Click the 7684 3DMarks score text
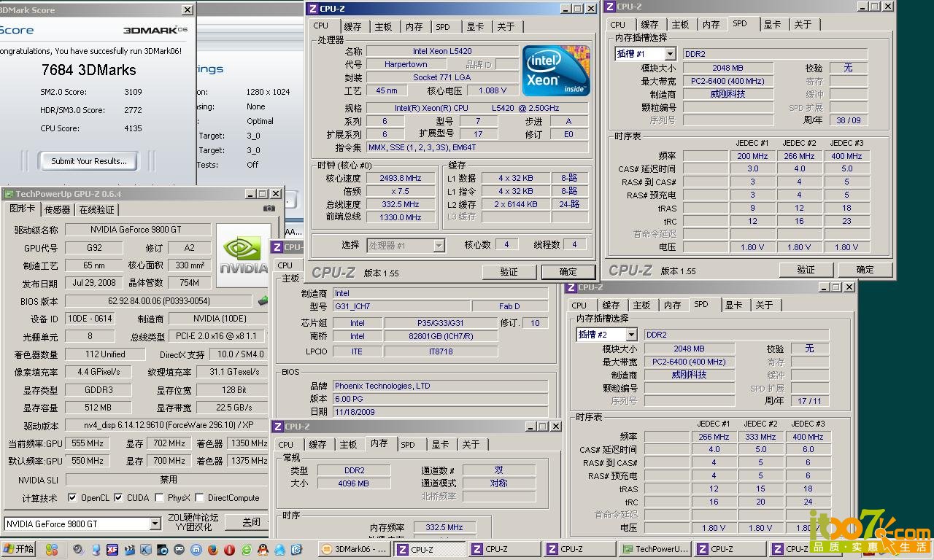934x560 pixels. 89,70
